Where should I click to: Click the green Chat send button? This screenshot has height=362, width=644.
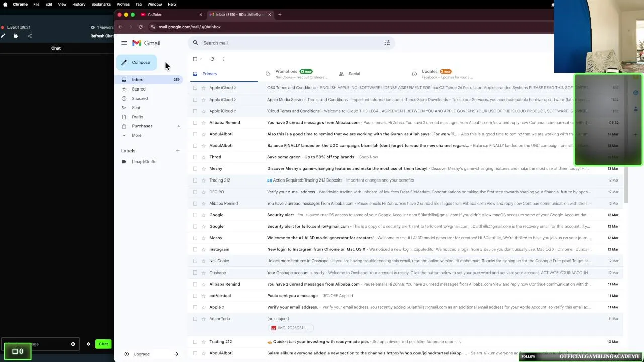pos(103,344)
